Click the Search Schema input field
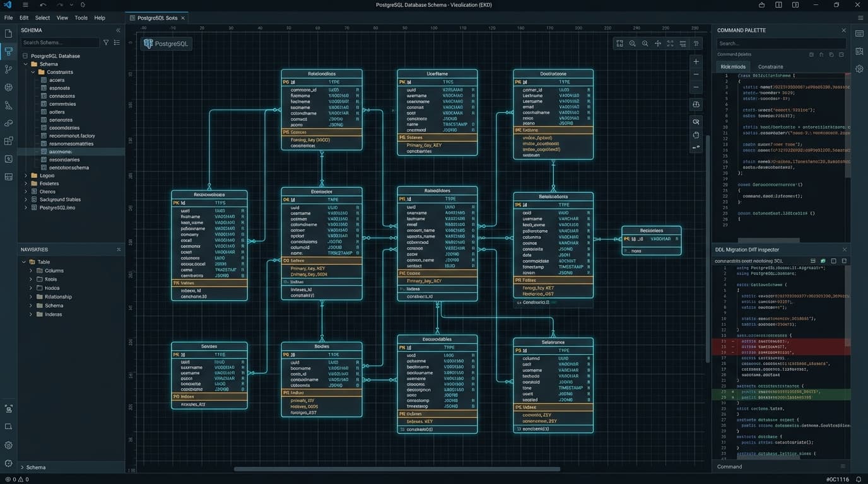 60,42
